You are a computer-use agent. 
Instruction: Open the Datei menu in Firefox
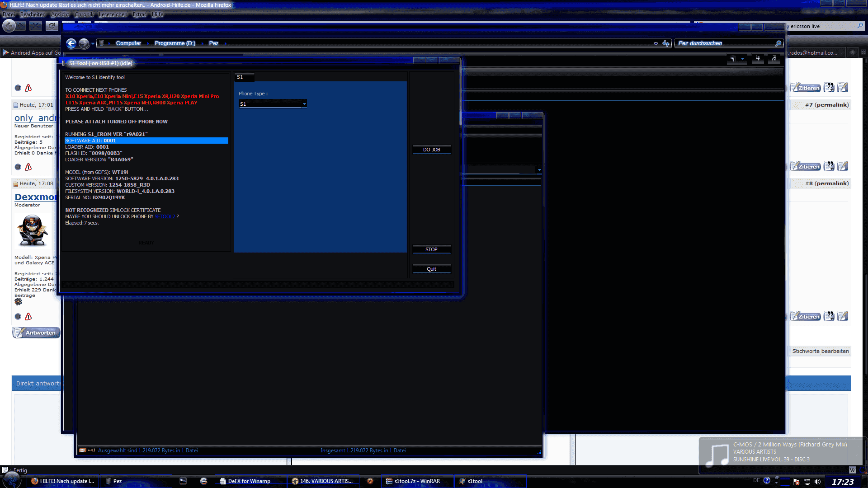[9, 14]
